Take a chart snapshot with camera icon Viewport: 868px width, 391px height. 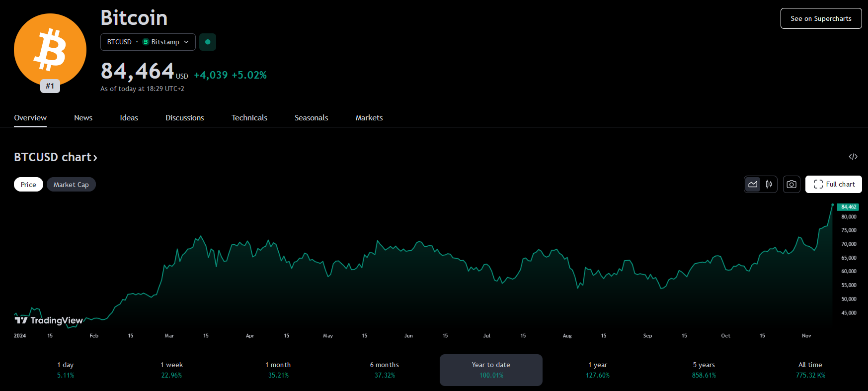[791, 185]
